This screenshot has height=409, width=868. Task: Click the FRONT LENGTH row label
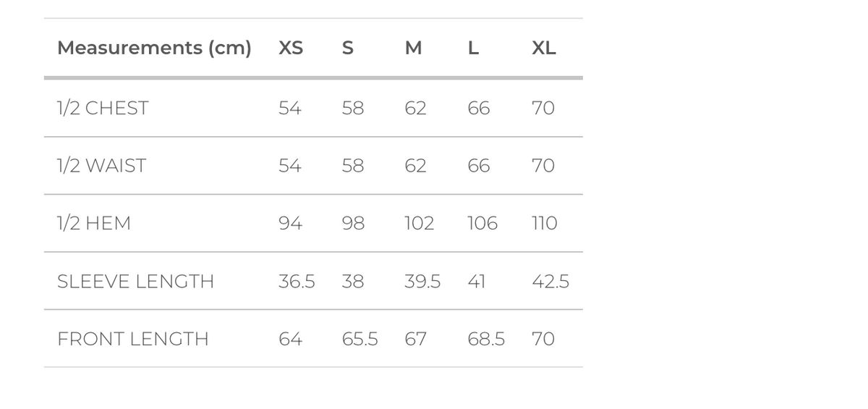(x=132, y=339)
